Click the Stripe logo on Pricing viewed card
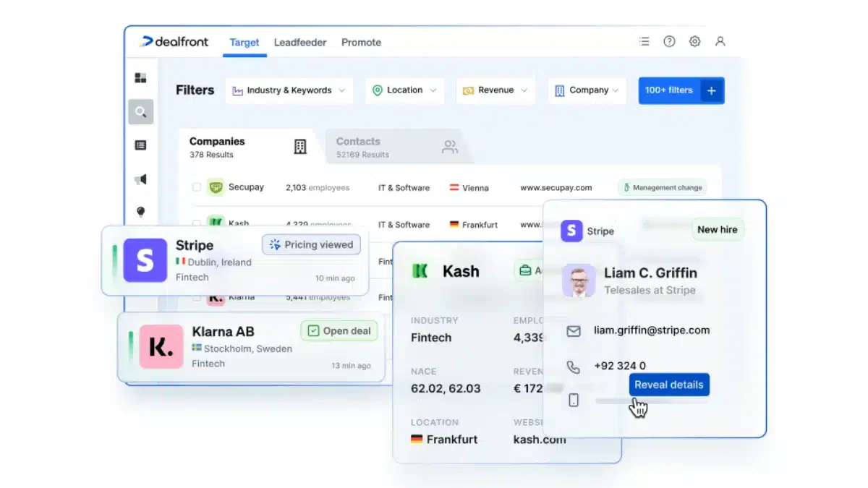This screenshot has height=488, width=868. pos(145,260)
